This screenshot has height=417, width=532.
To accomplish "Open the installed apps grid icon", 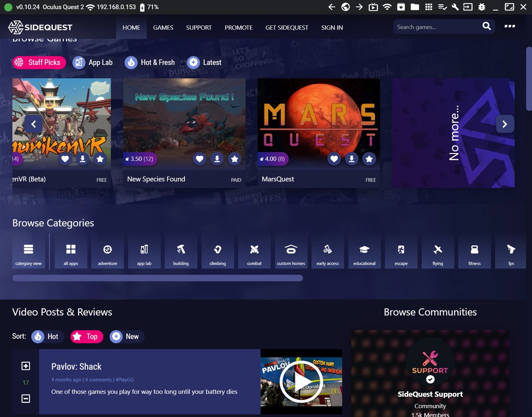I will 428,7.
